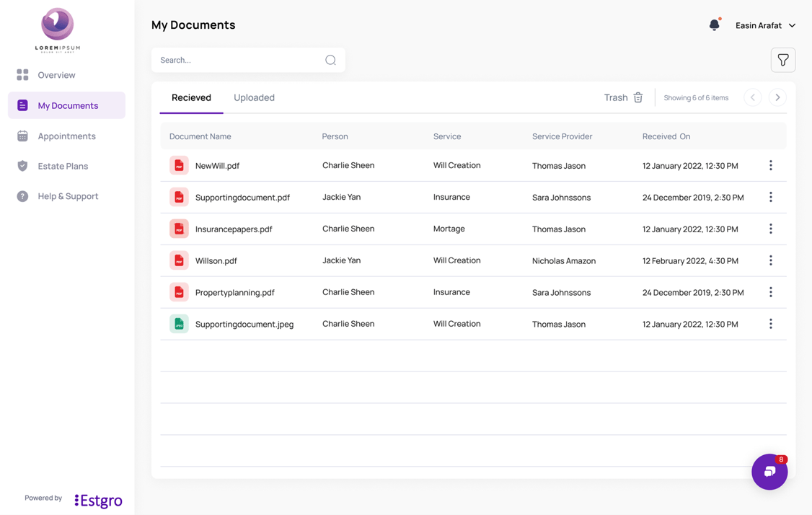Click 'Will Creation' in the Supportingdocument.jpeg row
Image resolution: width=812 pixels, height=515 pixels.
pos(456,323)
